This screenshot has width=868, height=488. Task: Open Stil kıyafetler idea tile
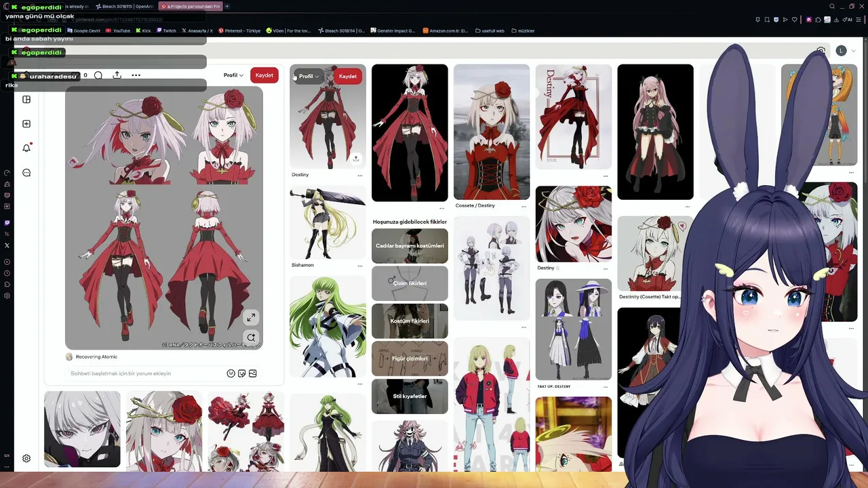[410, 396]
